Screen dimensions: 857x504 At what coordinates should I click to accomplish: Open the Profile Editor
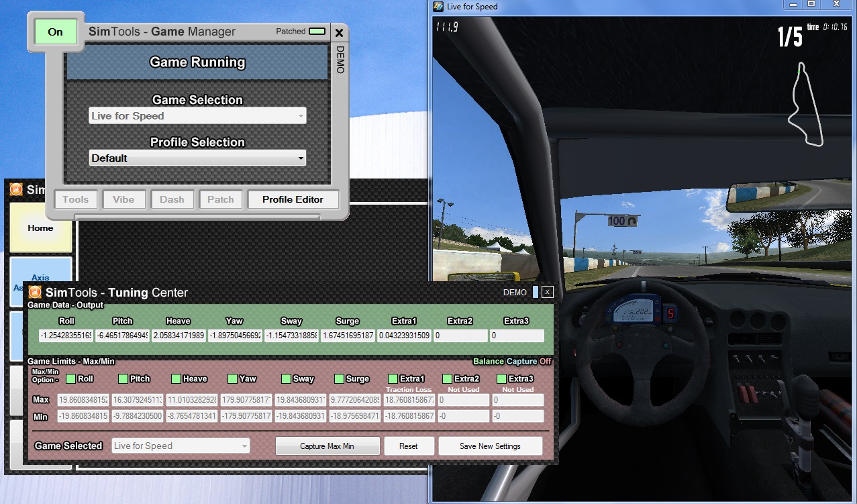point(293,199)
